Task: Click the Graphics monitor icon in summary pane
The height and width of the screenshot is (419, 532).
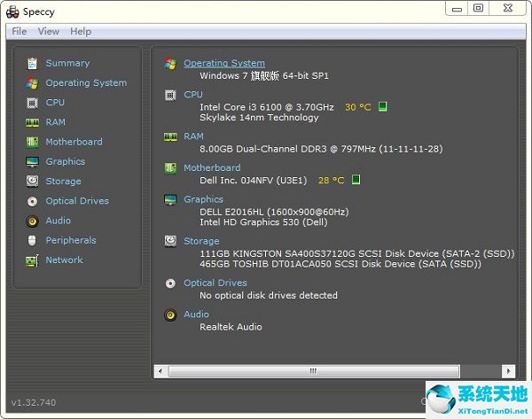Action: [x=170, y=199]
